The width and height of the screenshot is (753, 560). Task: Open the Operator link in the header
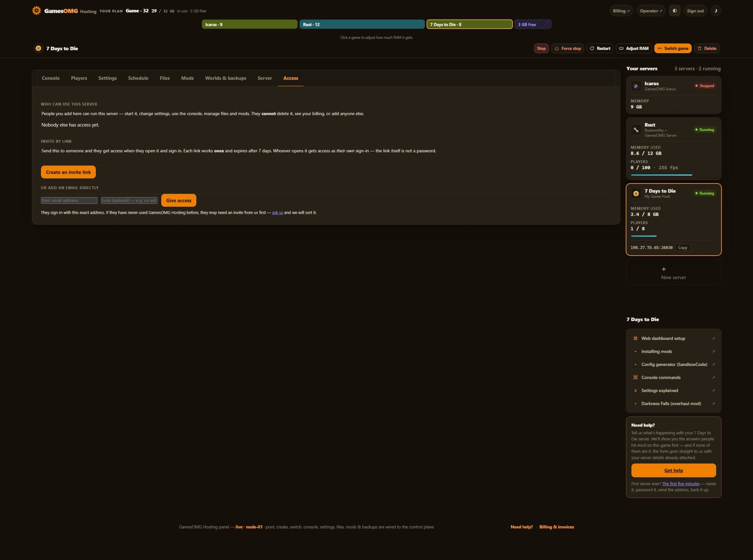click(x=651, y=11)
